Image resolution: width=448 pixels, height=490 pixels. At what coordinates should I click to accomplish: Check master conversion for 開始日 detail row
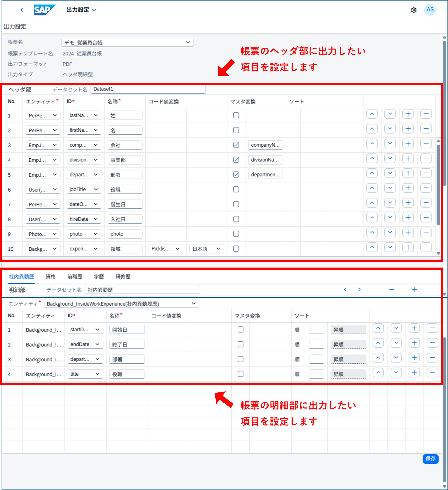[240, 330]
